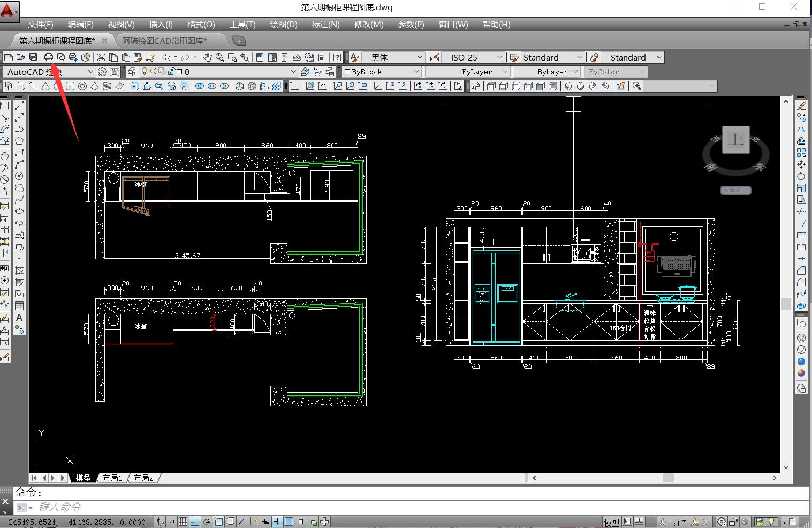Screen dimensions: 812x528
Task: Open the 黑体 text style dropdown
Action: [393, 57]
